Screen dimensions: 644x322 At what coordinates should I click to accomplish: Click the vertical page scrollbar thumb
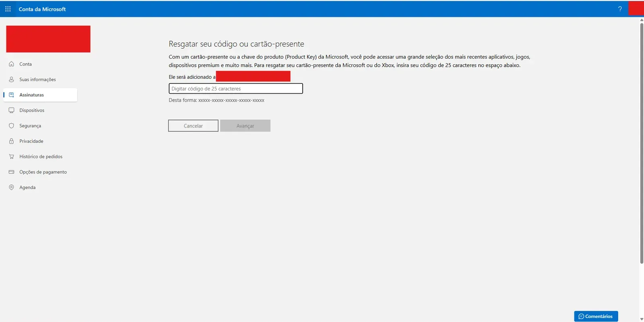click(x=642, y=144)
